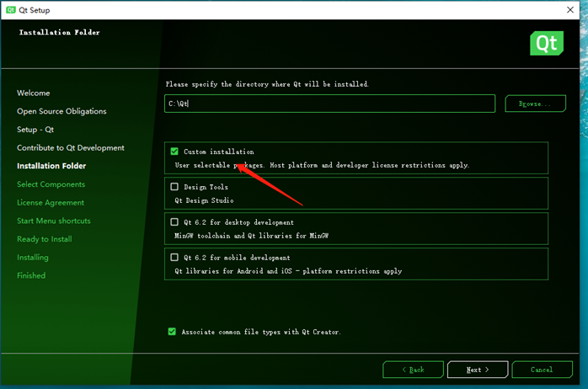The width and height of the screenshot is (588, 389).
Task: Click the Qt Design Studio description
Action: point(204,200)
